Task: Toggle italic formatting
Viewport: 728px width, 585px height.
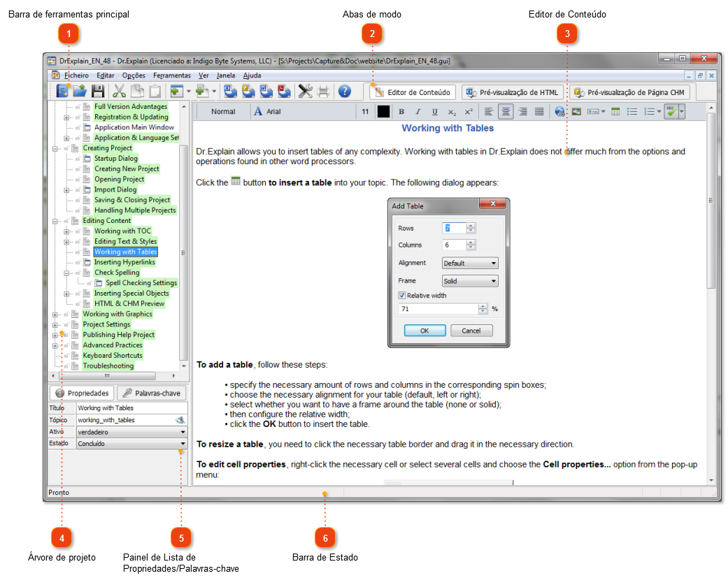Action: [418, 112]
